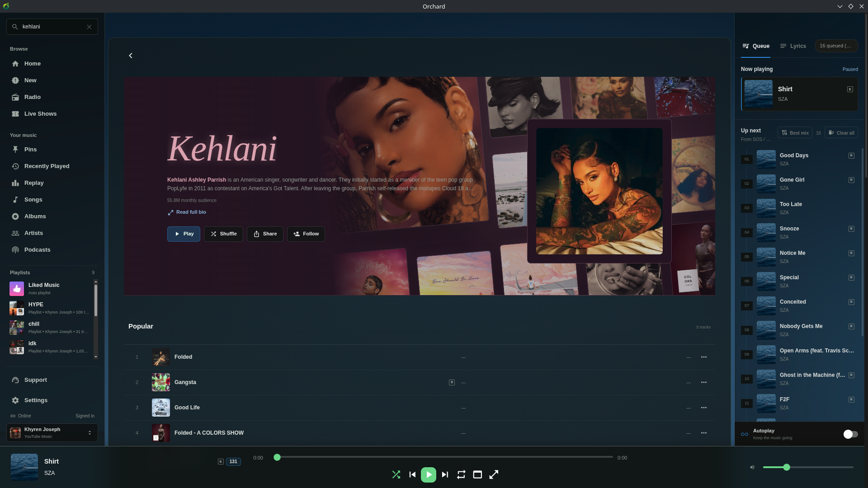Shuffle Kehlani's songs

tap(223, 234)
